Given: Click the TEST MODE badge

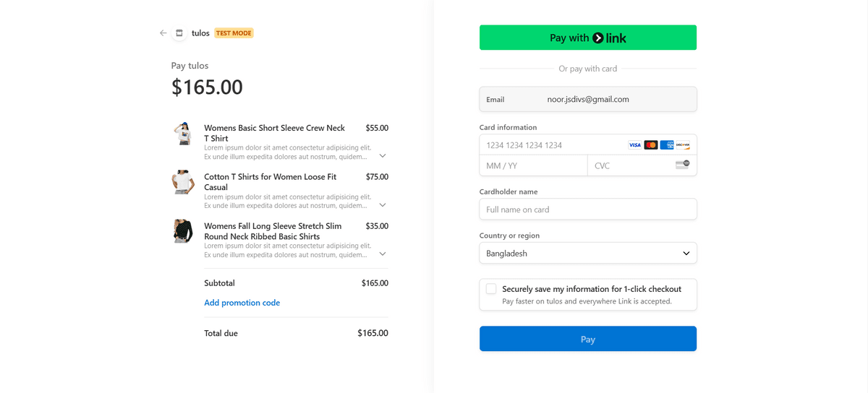Looking at the screenshot, I should tap(234, 33).
